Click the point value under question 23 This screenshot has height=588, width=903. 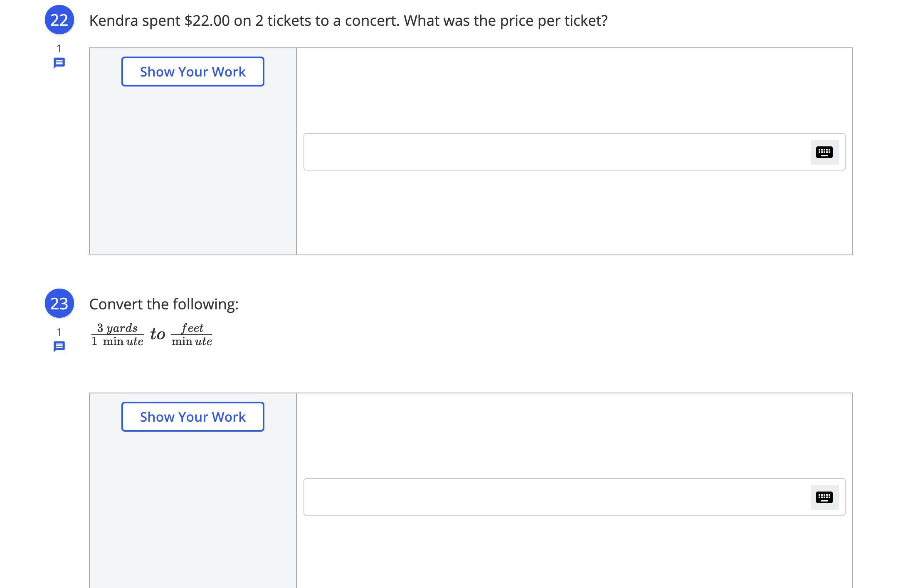click(x=59, y=332)
